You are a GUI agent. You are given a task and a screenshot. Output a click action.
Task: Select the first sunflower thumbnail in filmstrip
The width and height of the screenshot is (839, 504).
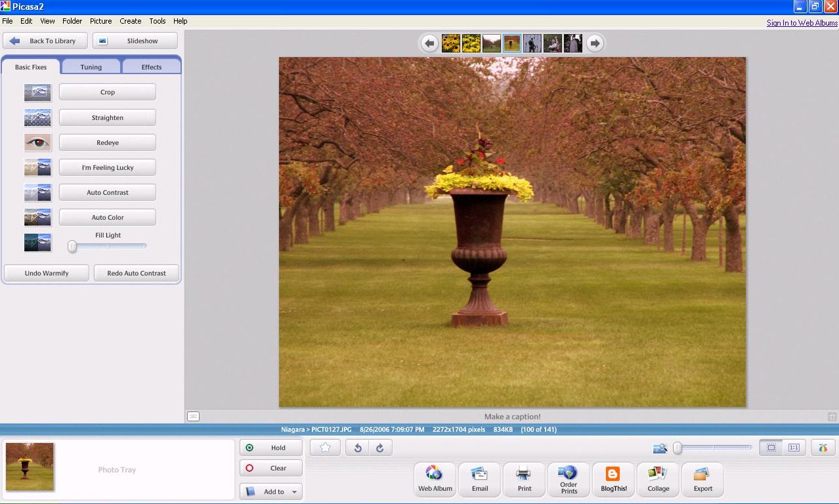click(450, 43)
